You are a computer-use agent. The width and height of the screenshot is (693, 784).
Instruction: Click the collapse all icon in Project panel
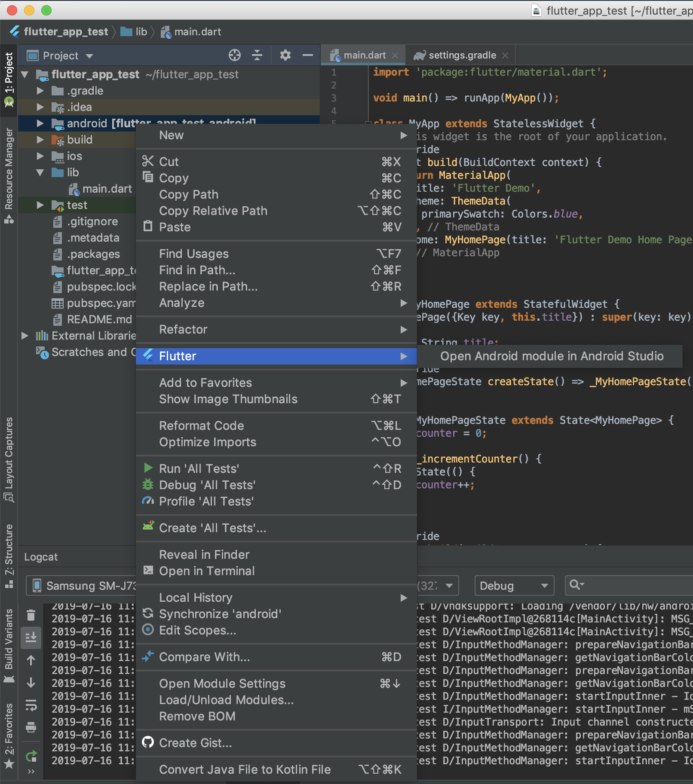tap(257, 55)
